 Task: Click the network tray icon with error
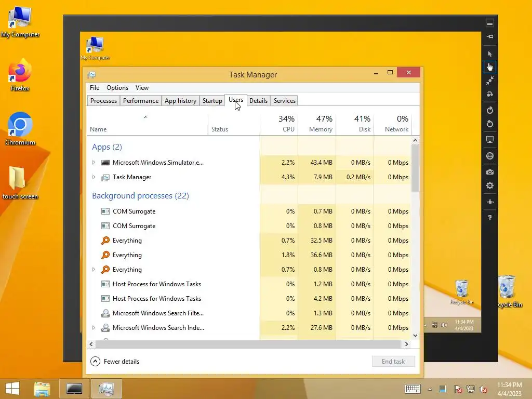click(x=471, y=389)
